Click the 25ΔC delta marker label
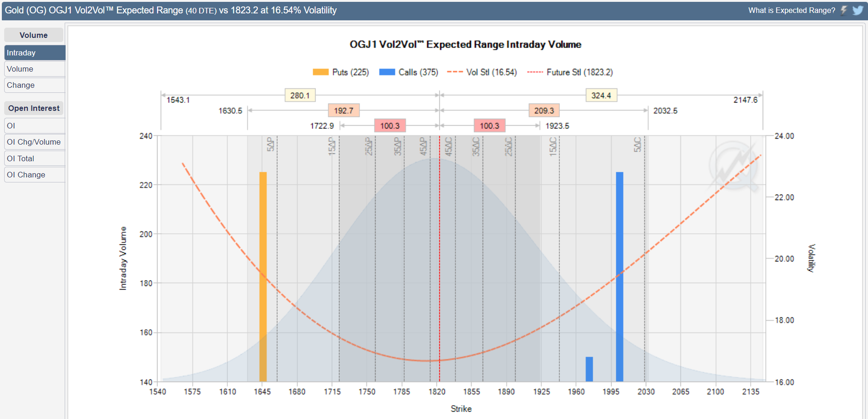The image size is (868, 419). click(x=509, y=146)
